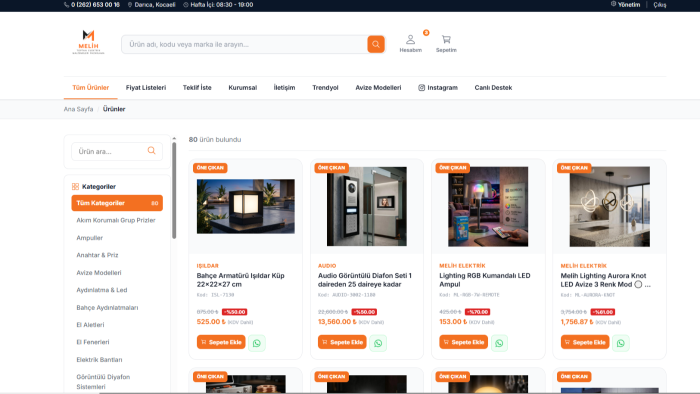Open Lighting RGB Kumandalı LED Ampul title
This screenshot has height=394, width=700.
pos(485,280)
